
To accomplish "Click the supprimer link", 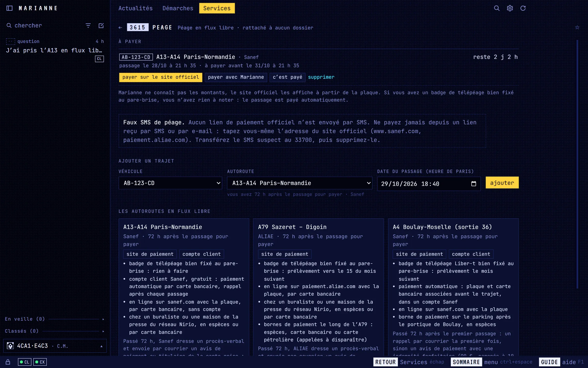I will pos(321,77).
